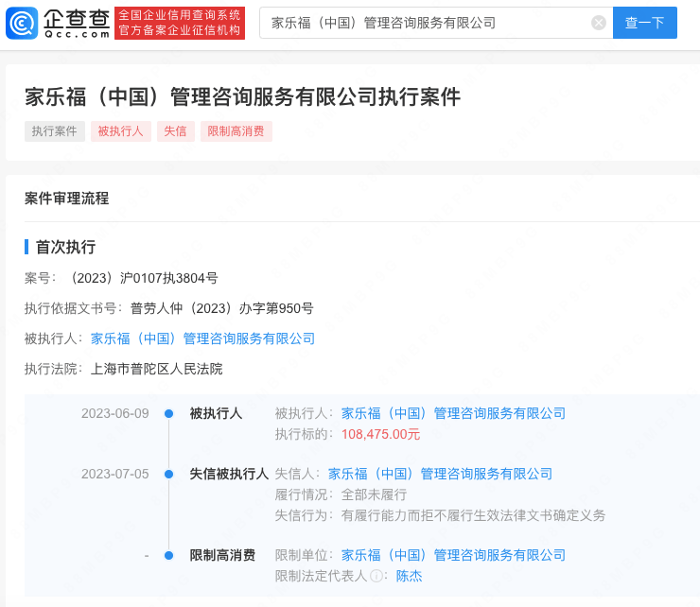Click the bold 被执行人 timeline label
The image size is (700, 607).
point(216,413)
